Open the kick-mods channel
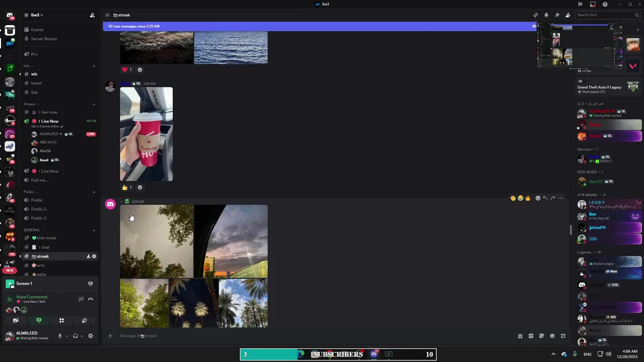Image resolution: width=644 pixels, height=362 pixels. [x=46, y=238]
